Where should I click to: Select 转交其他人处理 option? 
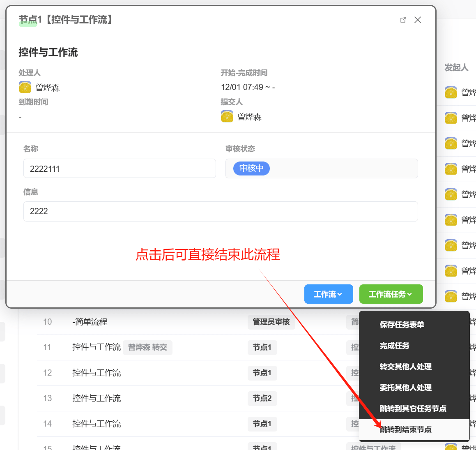coord(405,367)
